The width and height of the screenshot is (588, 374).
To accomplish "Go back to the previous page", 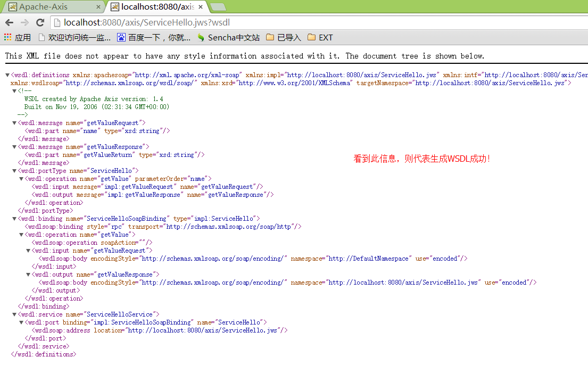I will [10, 22].
